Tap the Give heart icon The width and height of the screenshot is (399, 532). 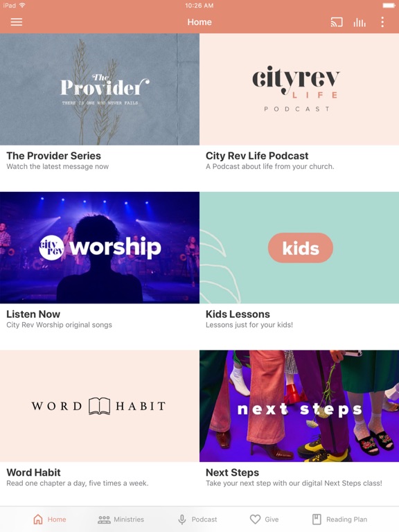click(255, 520)
